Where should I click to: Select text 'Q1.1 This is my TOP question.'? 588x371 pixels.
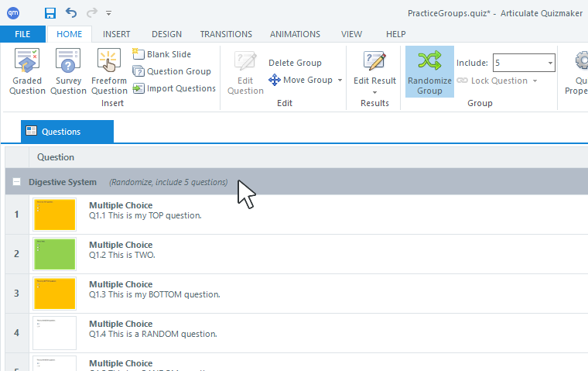pos(145,215)
